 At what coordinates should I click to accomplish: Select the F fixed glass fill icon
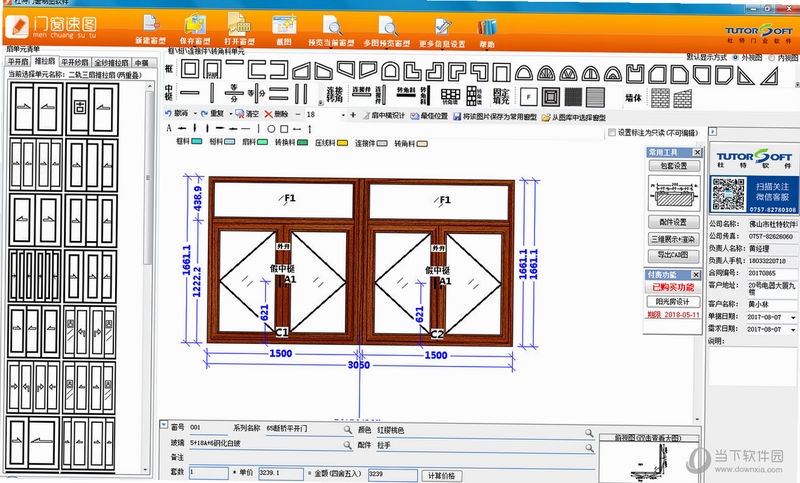(529, 97)
